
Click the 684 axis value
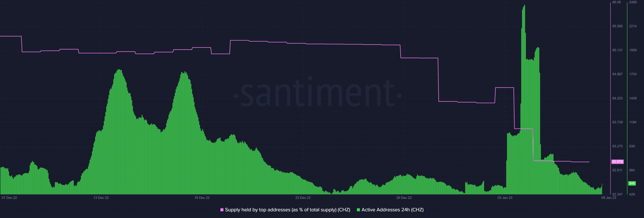point(632,170)
